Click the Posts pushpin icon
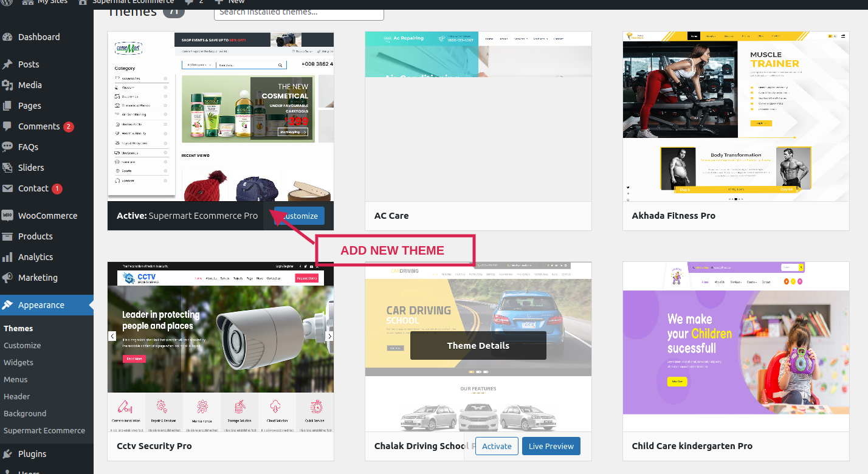The width and height of the screenshot is (868, 474). click(7, 64)
